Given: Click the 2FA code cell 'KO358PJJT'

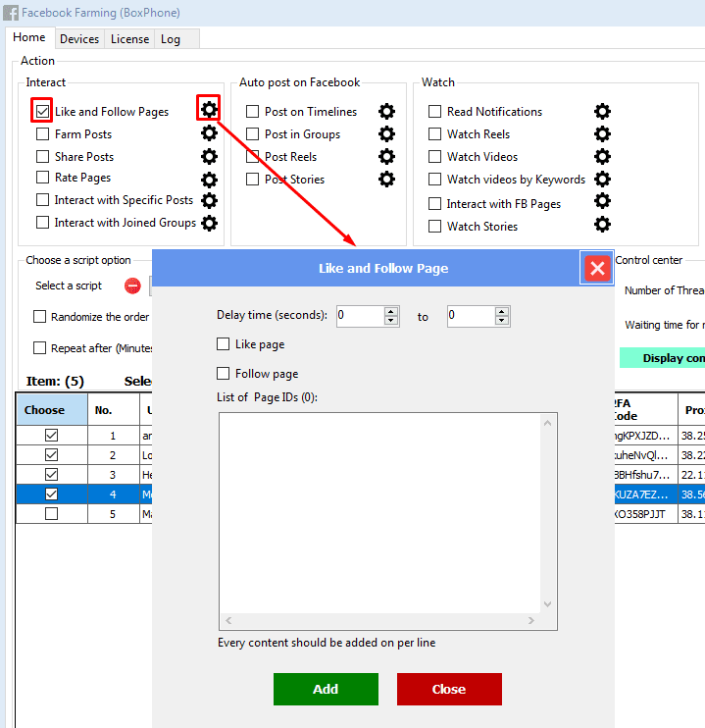Looking at the screenshot, I should click(x=645, y=513).
